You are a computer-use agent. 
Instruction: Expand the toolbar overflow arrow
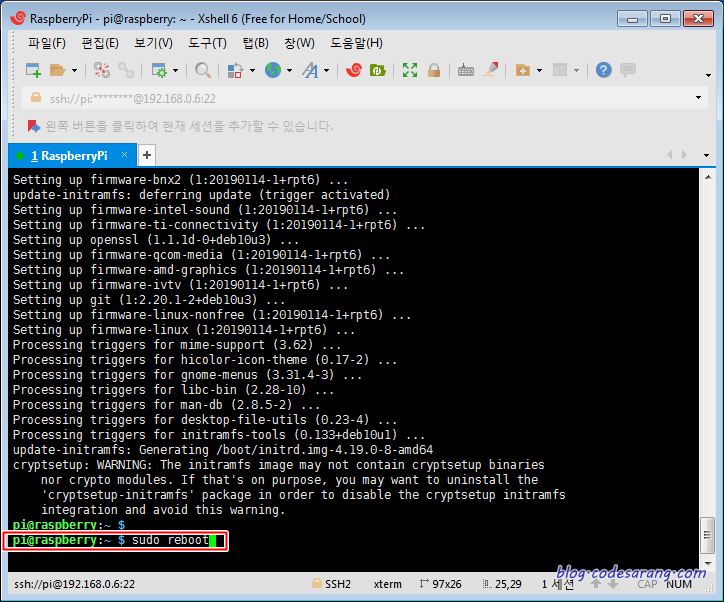(708, 75)
